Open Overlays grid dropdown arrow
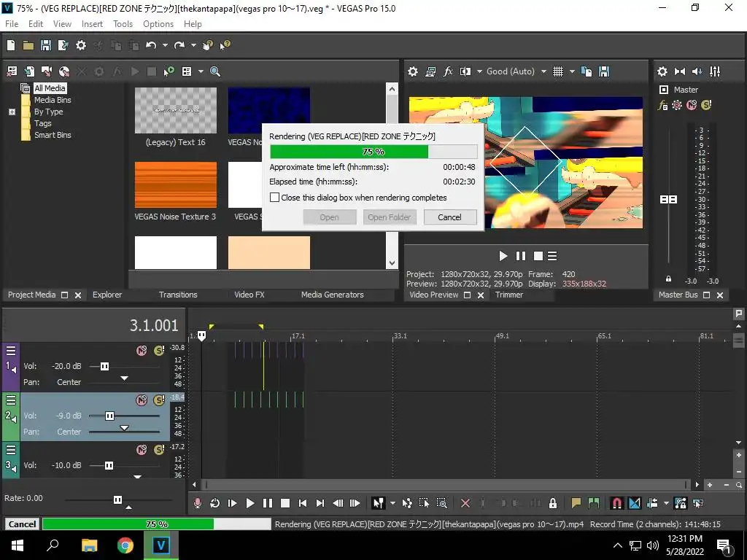The width and height of the screenshot is (747, 560). pos(572,71)
